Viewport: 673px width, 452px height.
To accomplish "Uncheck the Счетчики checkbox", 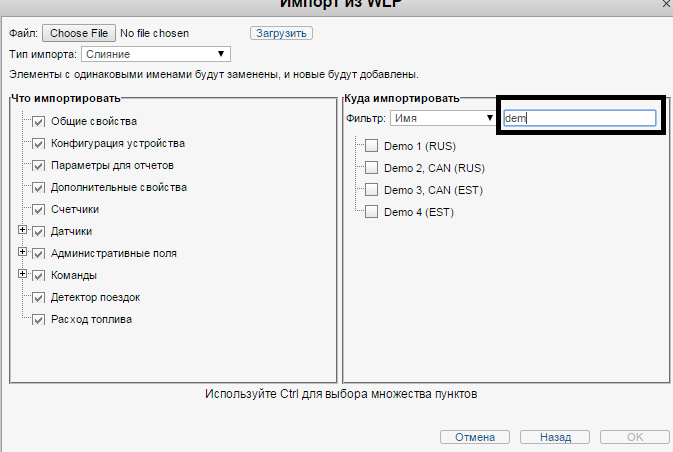I will [x=39, y=210].
